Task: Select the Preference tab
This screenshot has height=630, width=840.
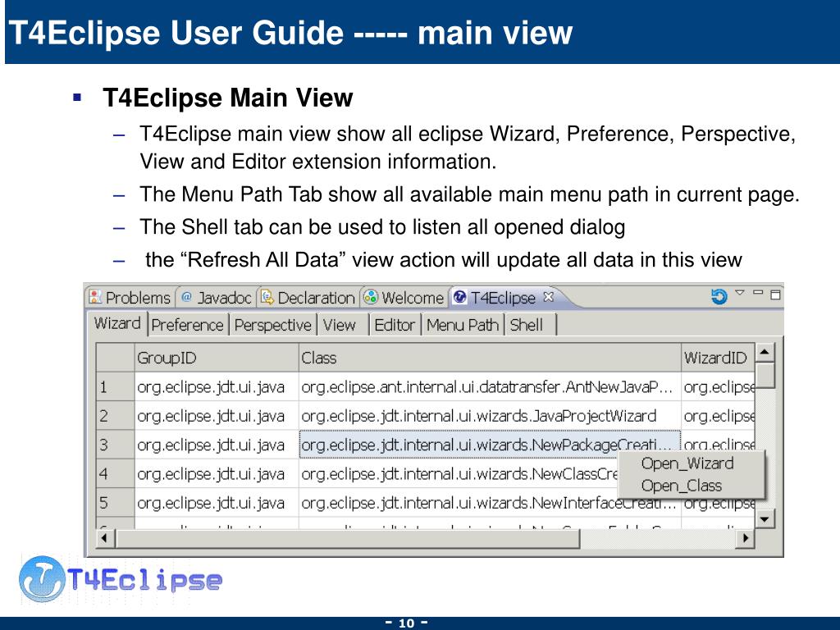Action: pos(188,325)
